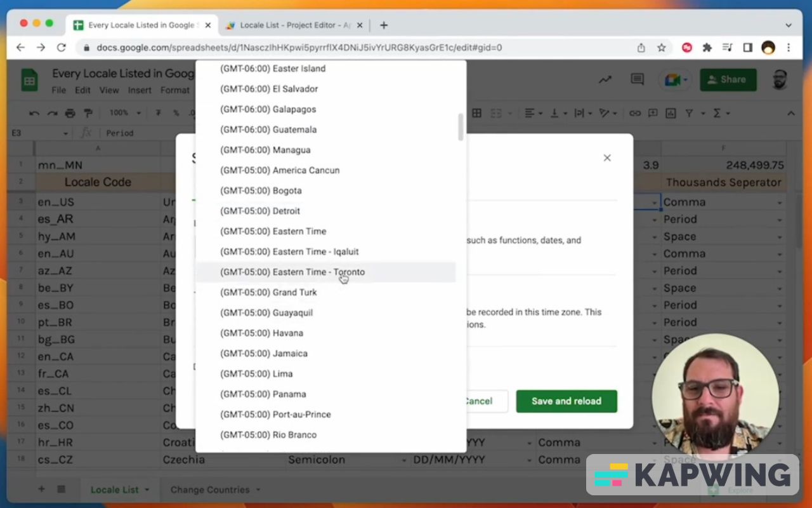Select (GMT-05:00) Havana

point(325,333)
